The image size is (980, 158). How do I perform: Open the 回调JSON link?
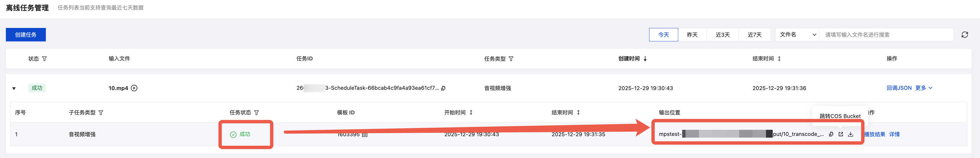coord(899,88)
